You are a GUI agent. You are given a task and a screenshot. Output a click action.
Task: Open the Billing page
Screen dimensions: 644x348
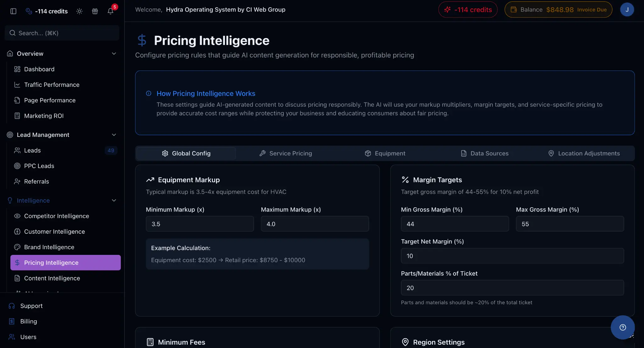click(28, 321)
